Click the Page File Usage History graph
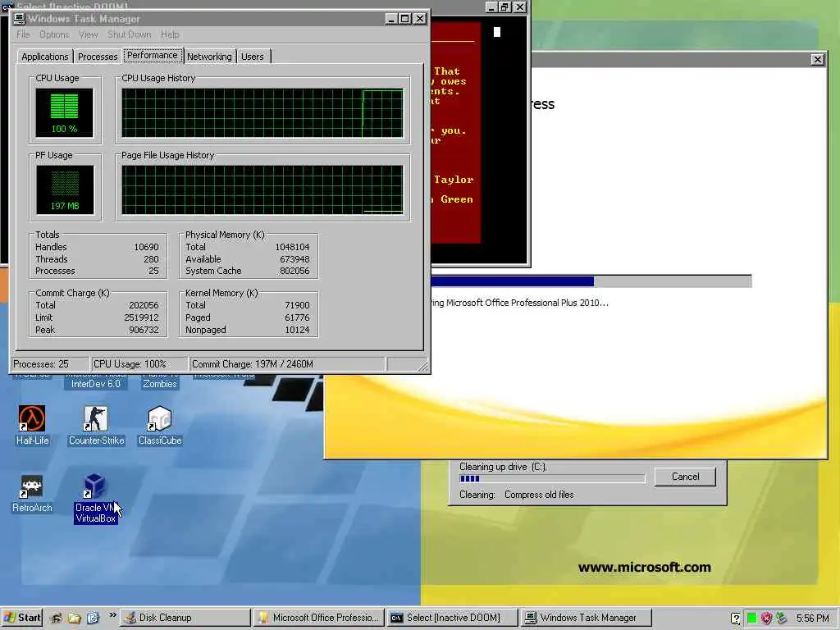 (262, 189)
